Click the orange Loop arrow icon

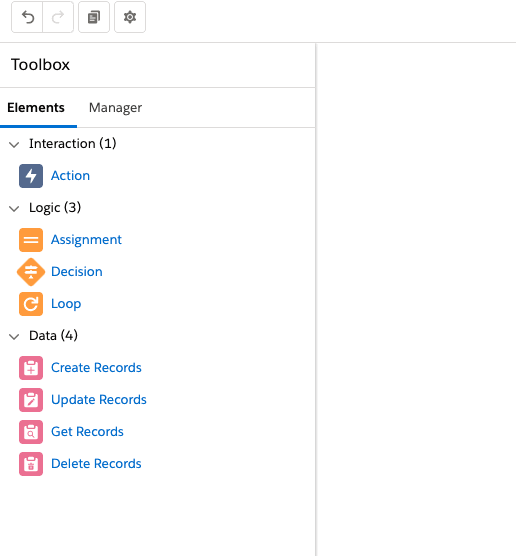tap(31, 304)
